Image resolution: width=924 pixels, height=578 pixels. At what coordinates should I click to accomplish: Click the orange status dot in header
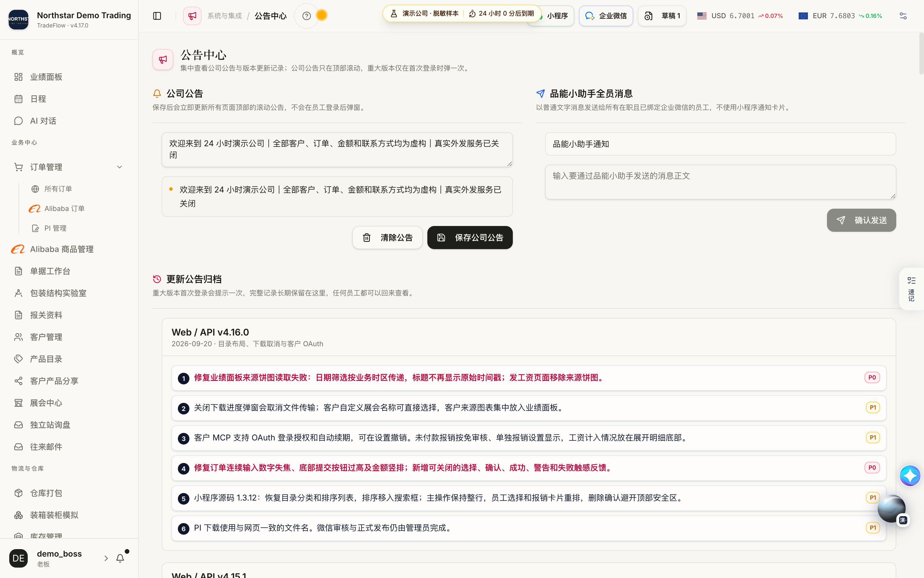[322, 15]
